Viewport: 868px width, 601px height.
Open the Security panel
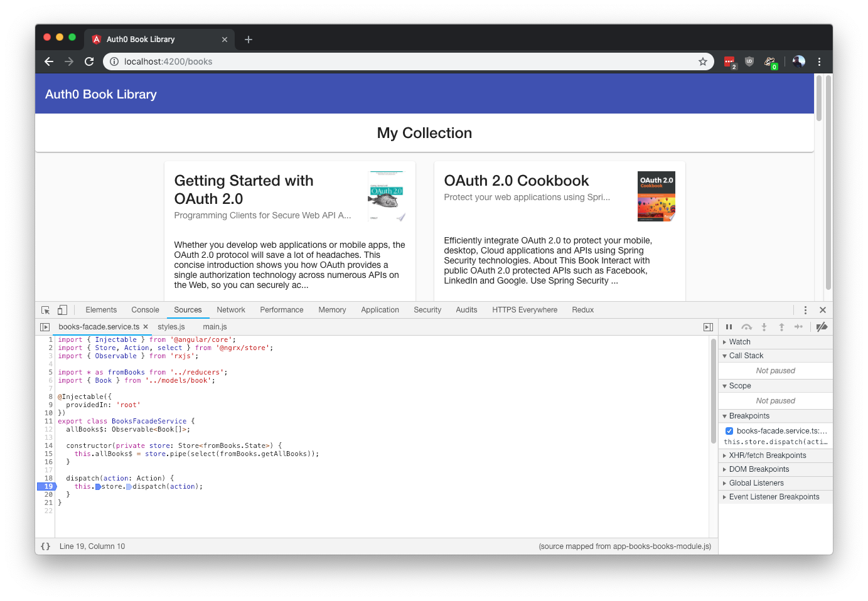(427, 310)
